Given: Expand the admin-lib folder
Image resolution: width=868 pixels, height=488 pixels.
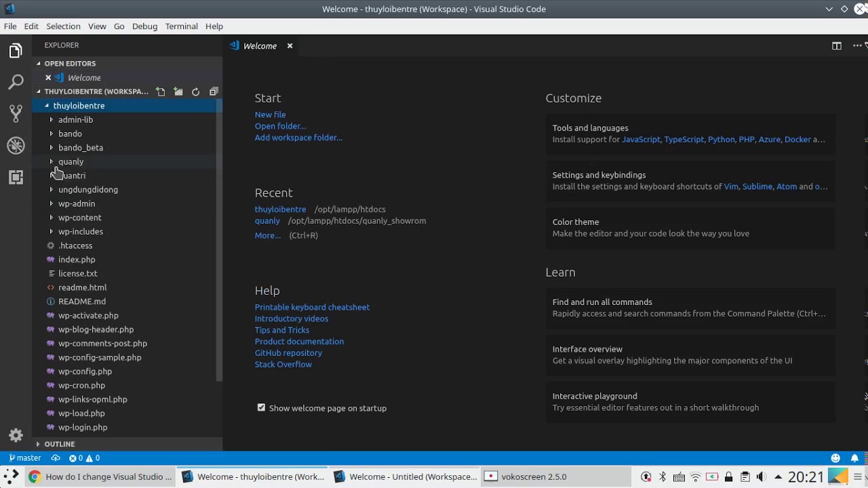Looking at the screenshot, I should pos(51,119).
